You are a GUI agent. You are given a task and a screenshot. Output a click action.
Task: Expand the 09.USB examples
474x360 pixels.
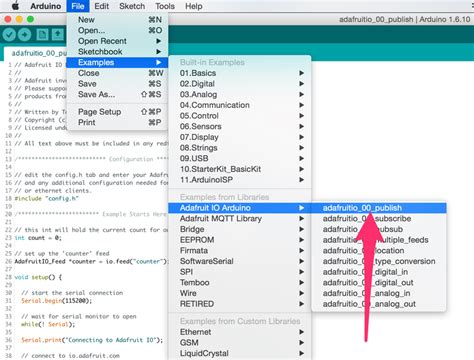(x=240, y=158)
